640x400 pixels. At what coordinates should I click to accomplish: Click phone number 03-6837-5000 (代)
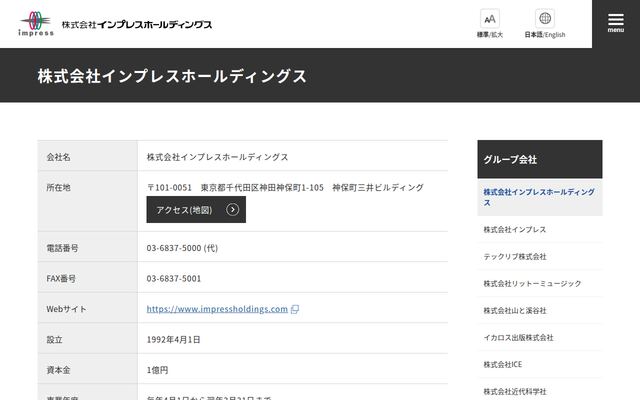click(182, 248)
